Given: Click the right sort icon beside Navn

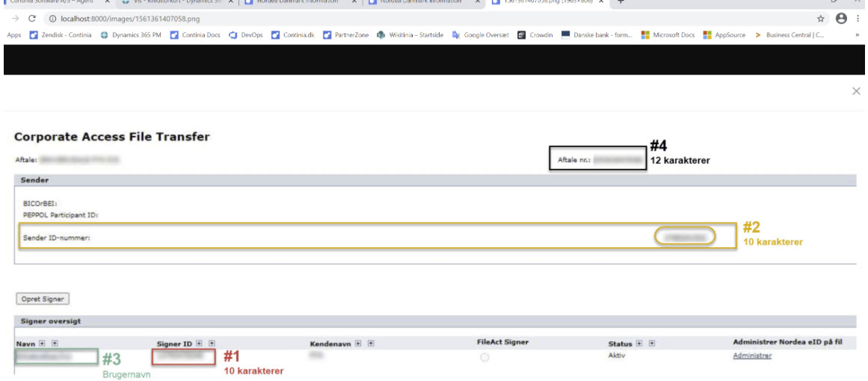Looking at the screenshot, I should point(55,344).
